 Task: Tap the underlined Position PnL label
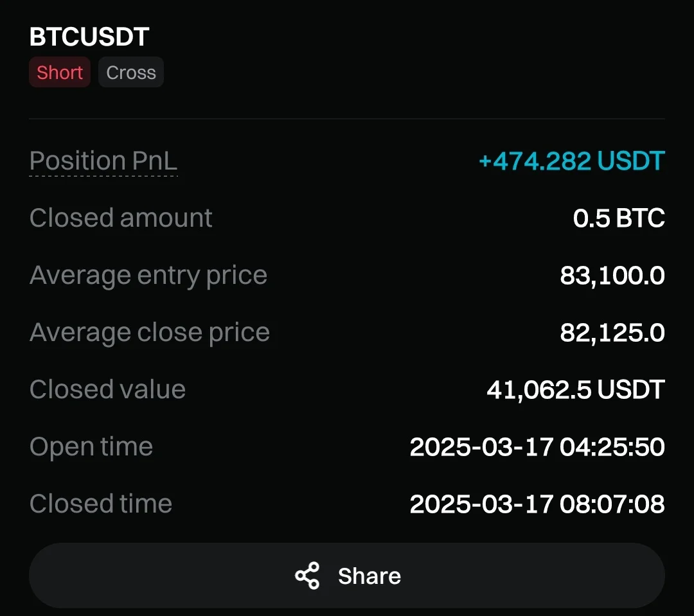point(103,161)
